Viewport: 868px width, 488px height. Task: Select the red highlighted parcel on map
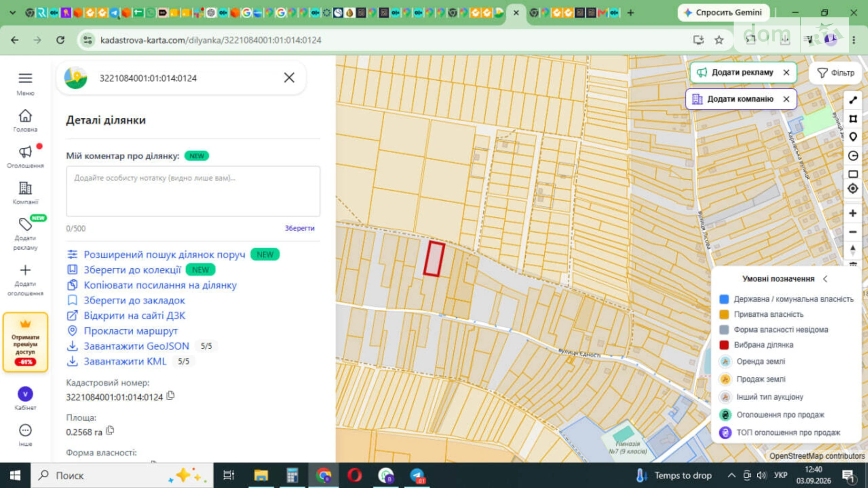point(434,259)
